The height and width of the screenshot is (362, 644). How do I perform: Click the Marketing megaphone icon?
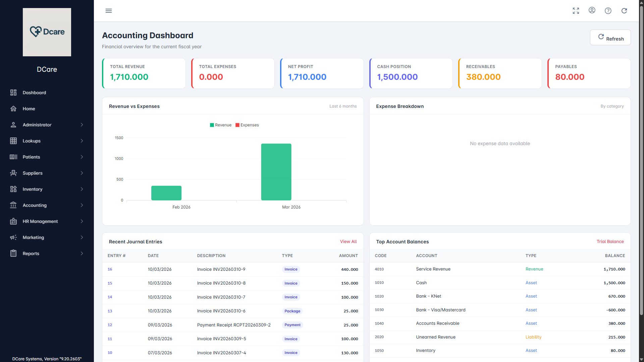tap(13, 237)
